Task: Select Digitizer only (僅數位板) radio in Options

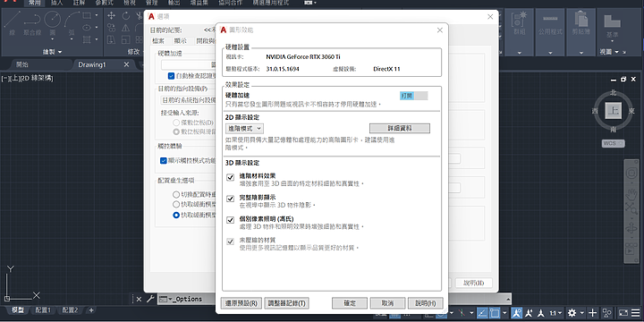Action: pos(176,123)
